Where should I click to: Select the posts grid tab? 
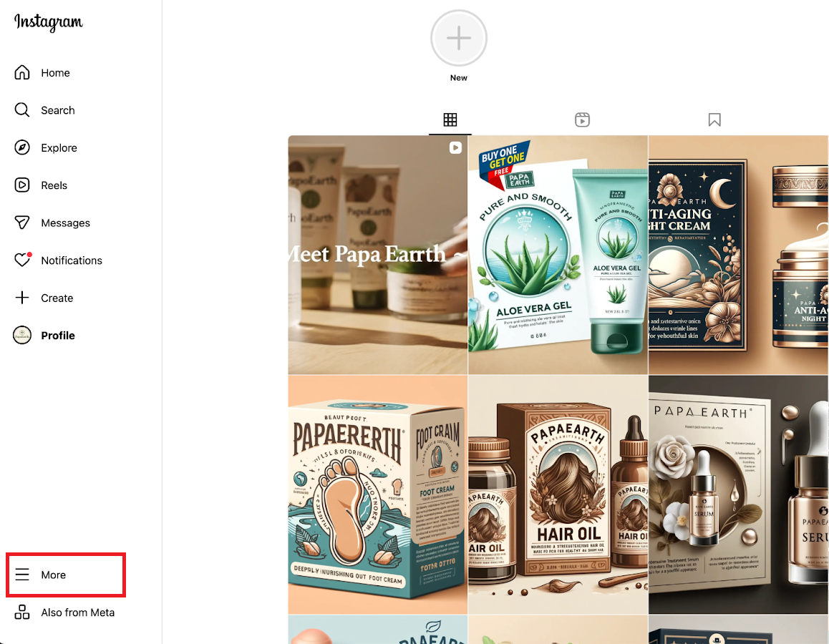pos(450,120)
